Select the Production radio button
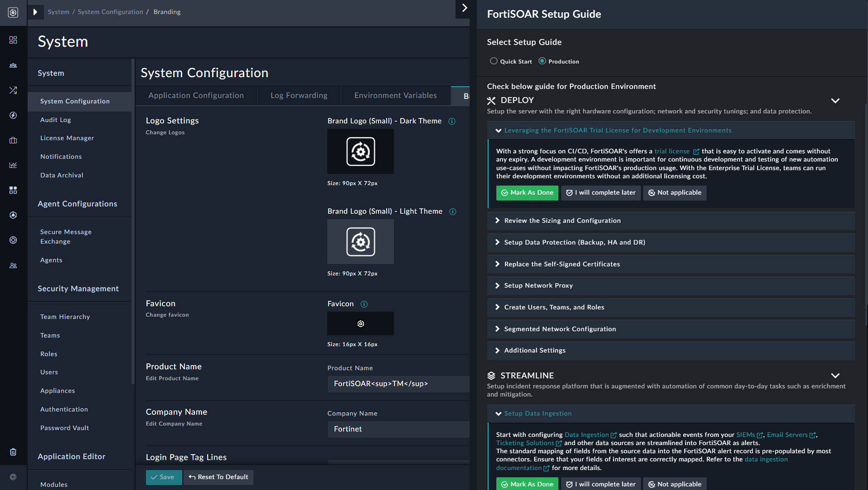The width and height of the screenshot is (868, 490). [x=542, y=61]
